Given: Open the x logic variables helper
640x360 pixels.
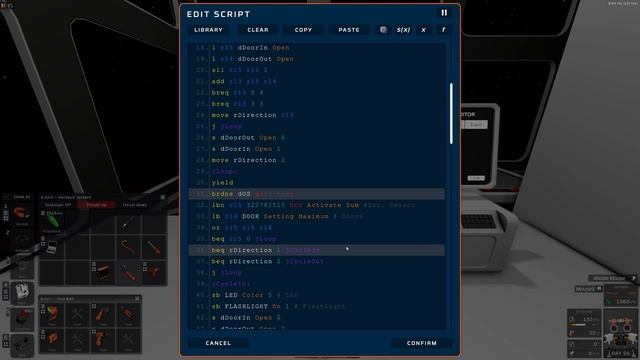Looking at the screenshot, I should [423, 30].
